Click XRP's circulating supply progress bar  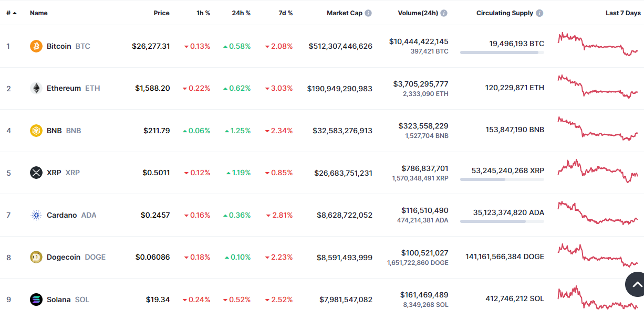(x=502, y=179)
